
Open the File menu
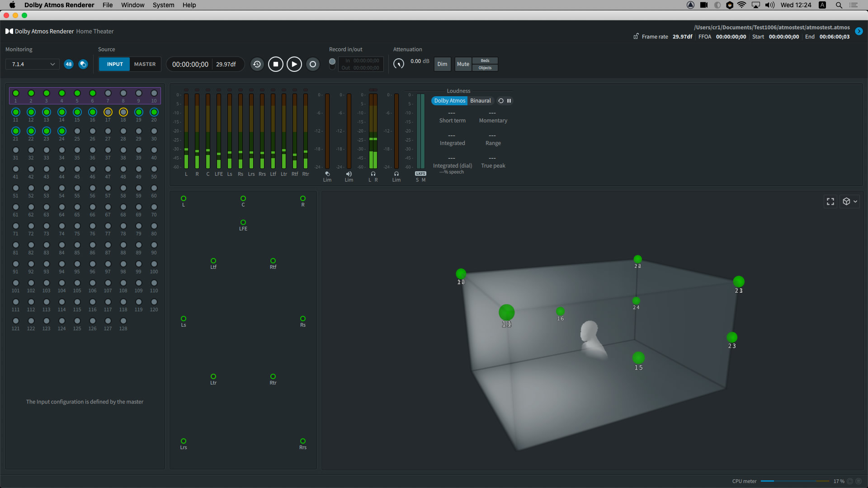tap(108, 5)
